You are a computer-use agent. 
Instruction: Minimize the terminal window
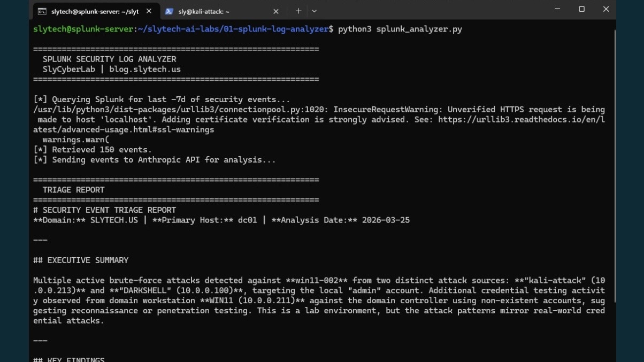[x=558, y=9]
